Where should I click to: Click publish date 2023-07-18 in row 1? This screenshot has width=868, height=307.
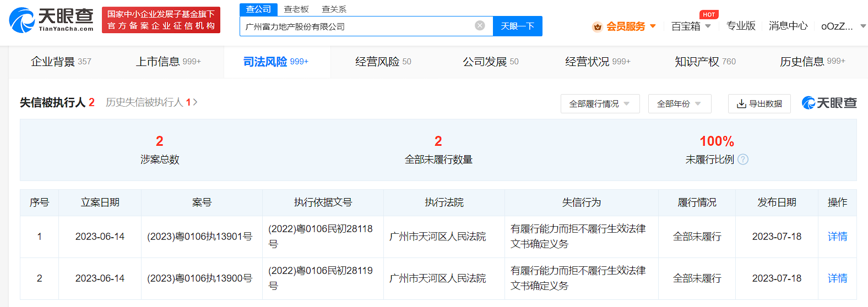pos(777,237)
